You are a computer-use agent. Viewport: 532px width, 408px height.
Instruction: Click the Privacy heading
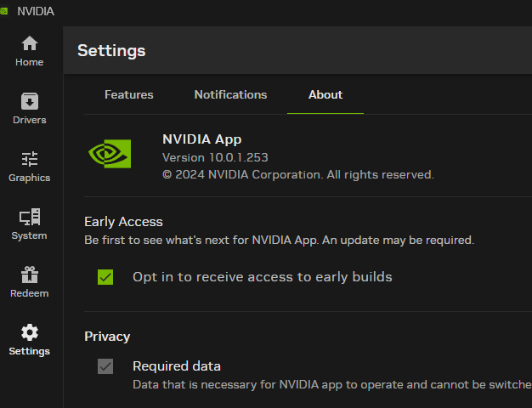(x=107, y=337)
